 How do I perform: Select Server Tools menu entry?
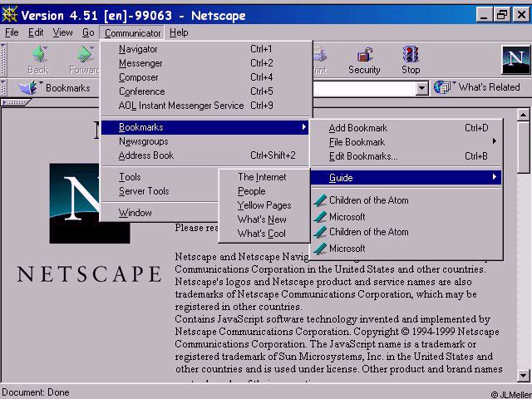[160, 191]
